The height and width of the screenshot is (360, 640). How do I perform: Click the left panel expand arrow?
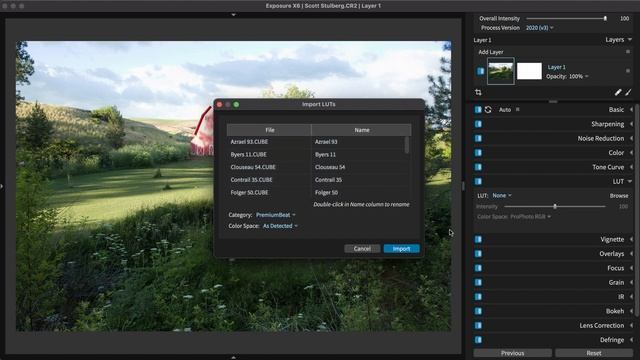pos(2,186)
